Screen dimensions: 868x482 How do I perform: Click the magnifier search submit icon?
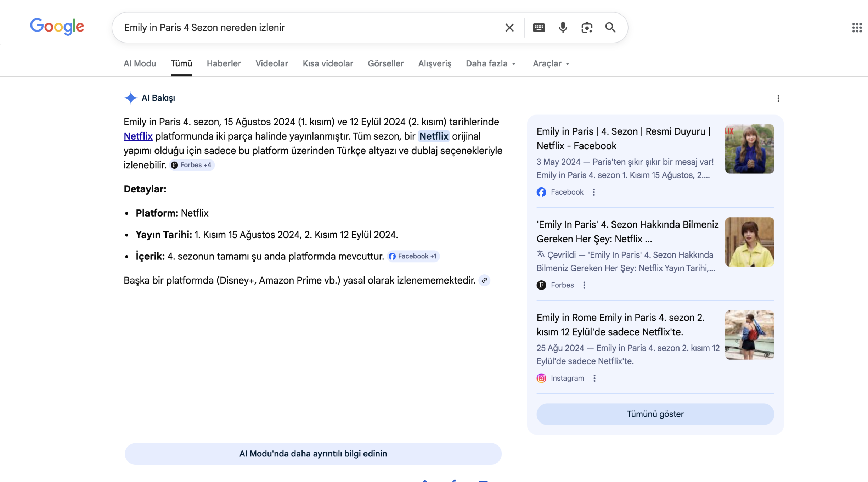click(x=610, y=28)
